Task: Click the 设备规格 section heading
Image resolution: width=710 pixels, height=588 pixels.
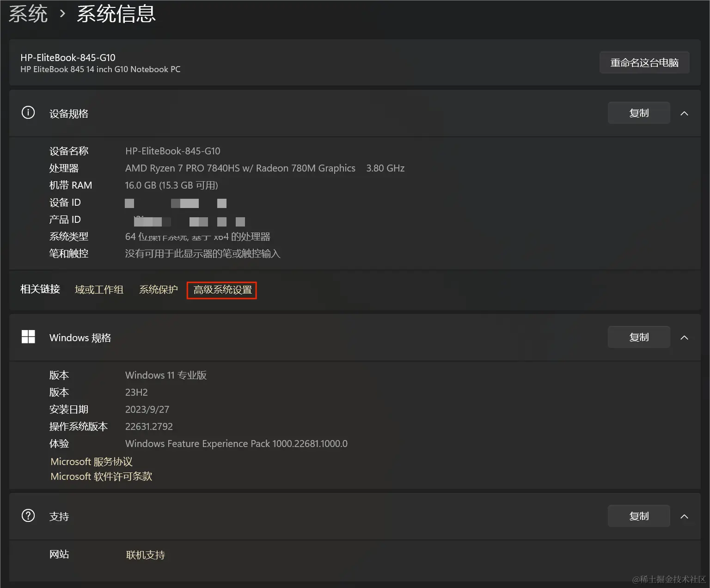Action: [x=69, y=114]
